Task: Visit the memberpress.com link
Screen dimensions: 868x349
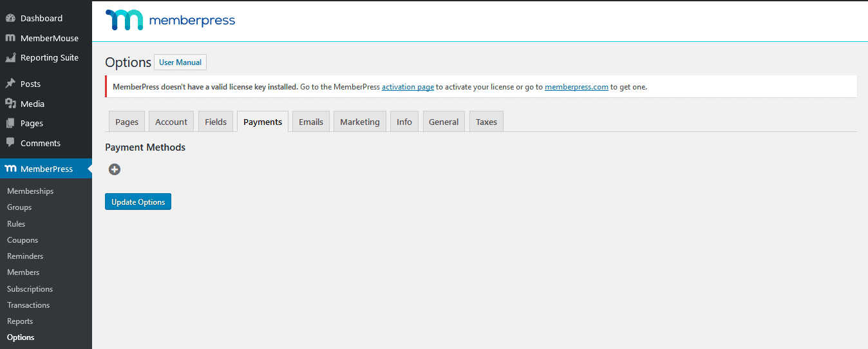Action: click(576, 87)
